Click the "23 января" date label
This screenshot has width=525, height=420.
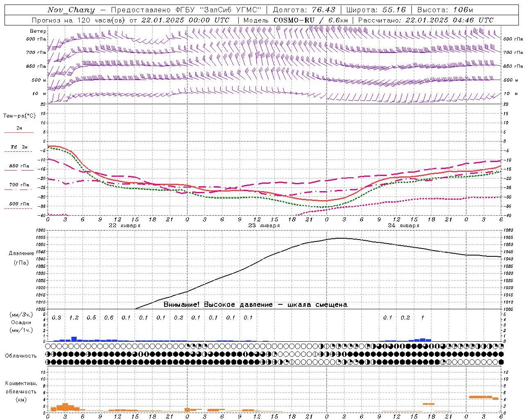pyautogui.click(x=264, y=226)
